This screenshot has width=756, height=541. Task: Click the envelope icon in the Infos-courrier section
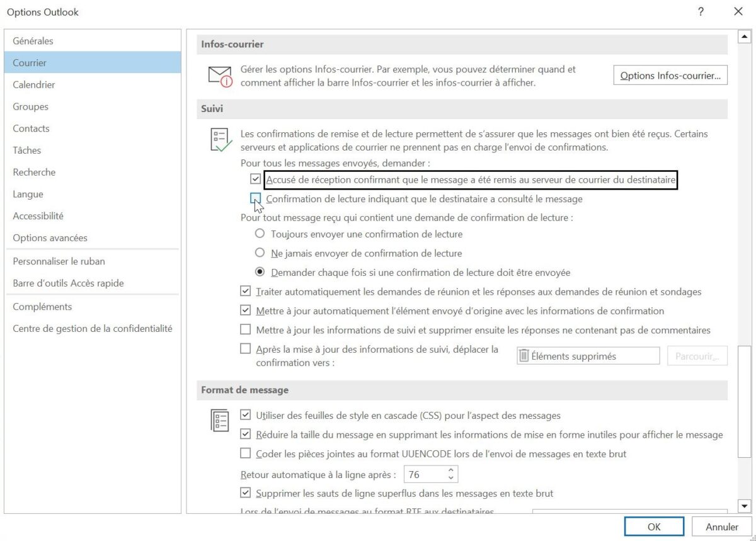[219, 75]
